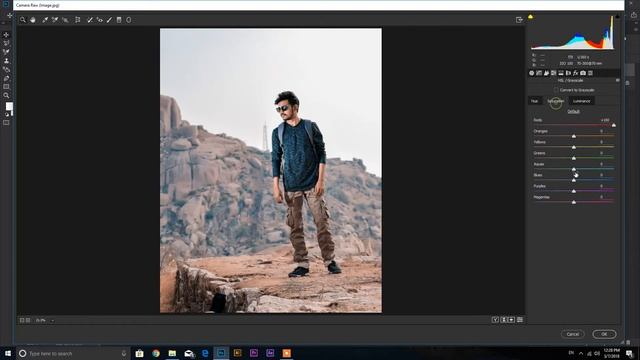Viewport: 640px width, 360px height.
Task: Click the Greens slider handle
Action: [573, 158]
